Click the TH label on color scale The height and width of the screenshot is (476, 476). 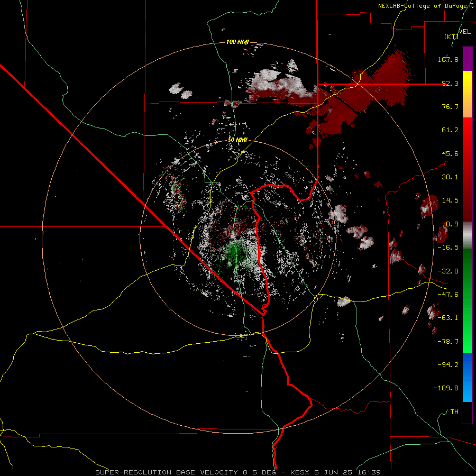point(454,412)
